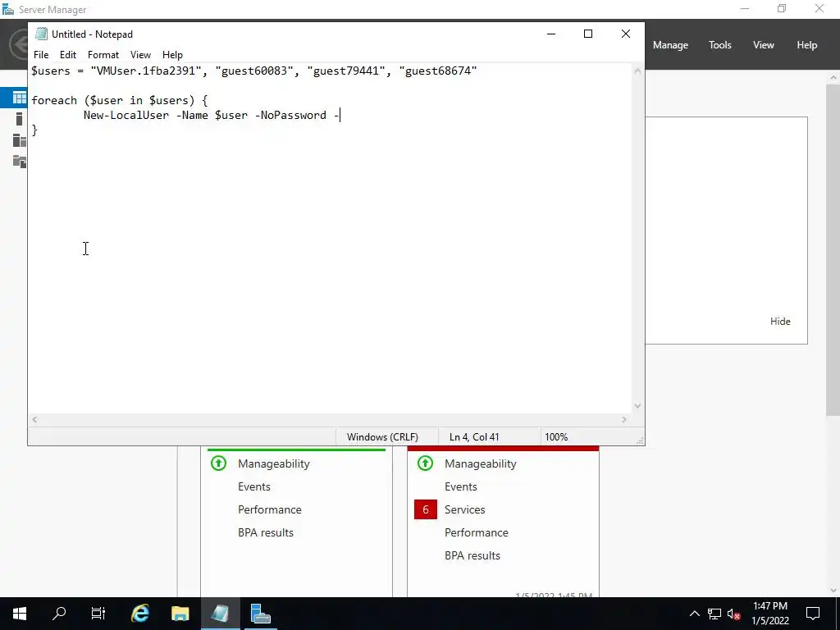The width and height of the screenshot is (840, 630).
Task: Open Server Manager View menu
Action: point(764,45)
